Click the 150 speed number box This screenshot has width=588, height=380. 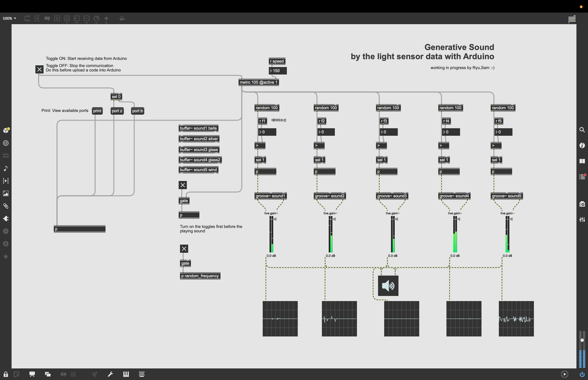[x=278, y=71]
